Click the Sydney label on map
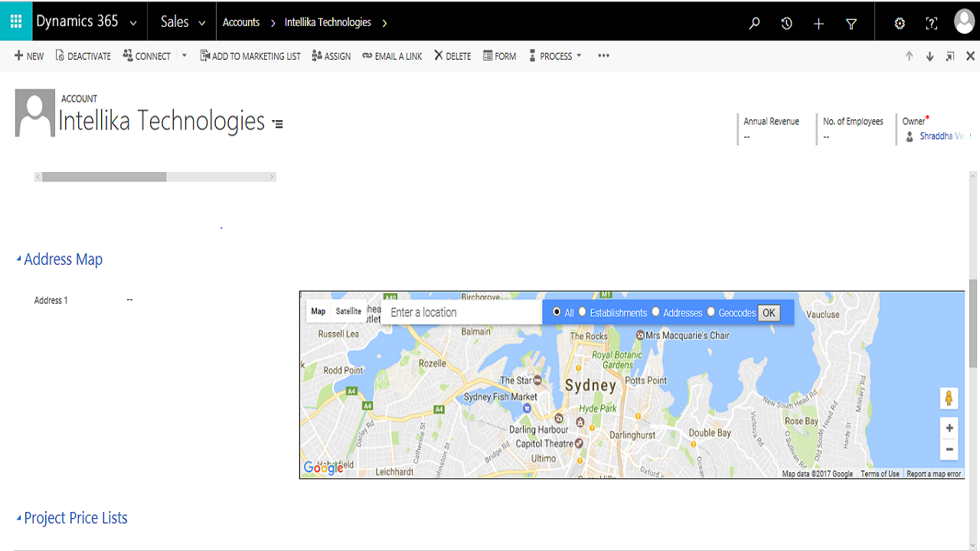The width and height of the screenshot is (980, 551). click(590, 386)
